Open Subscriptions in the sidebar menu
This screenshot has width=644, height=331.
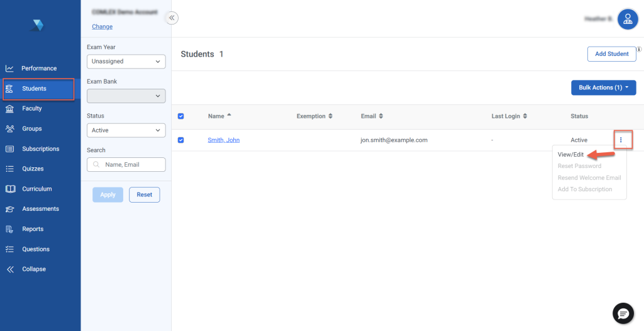40,149
